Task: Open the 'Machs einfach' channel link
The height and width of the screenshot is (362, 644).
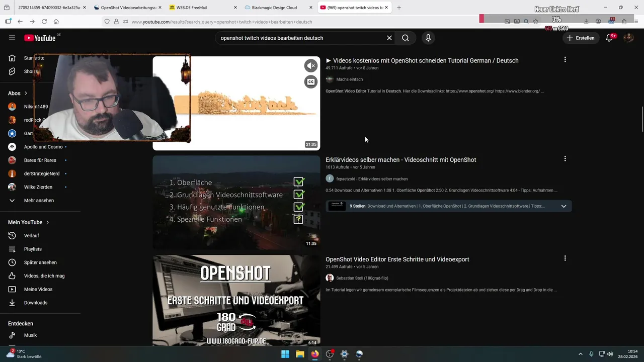Action: (x=349, y=79)
